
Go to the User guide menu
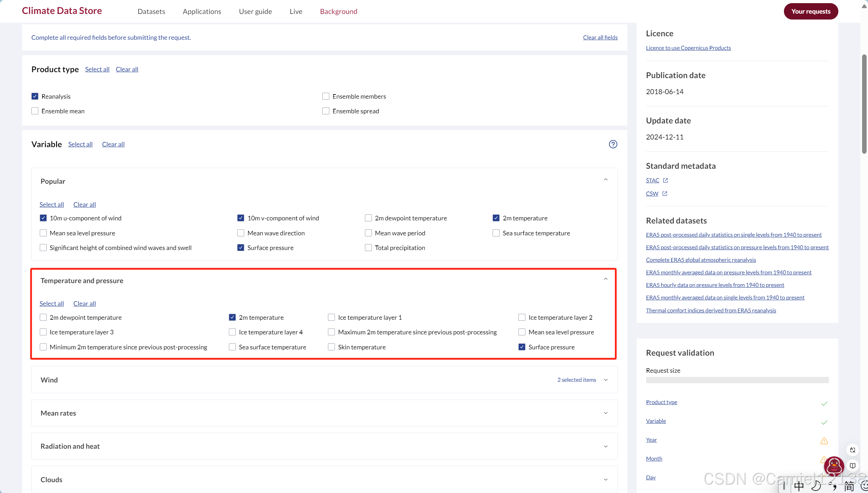click(255, 12)
